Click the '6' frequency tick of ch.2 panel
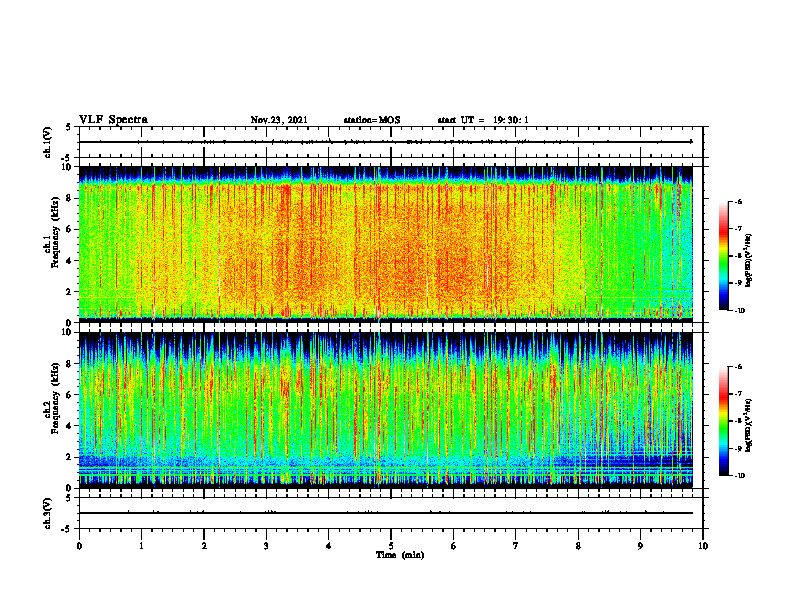Image resolution: width=792 pixels, height=612 pixels. coord(70,395)
